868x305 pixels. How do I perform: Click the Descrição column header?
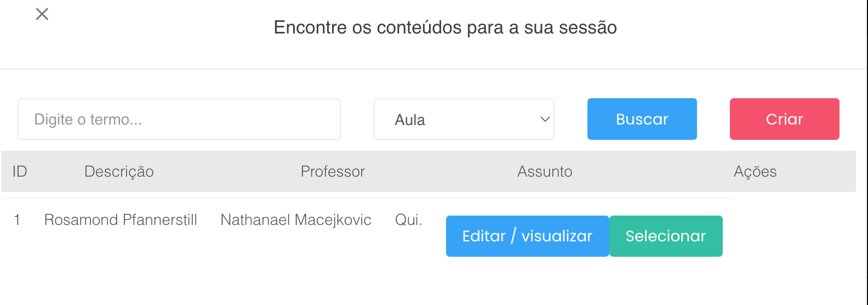[119, 172]
